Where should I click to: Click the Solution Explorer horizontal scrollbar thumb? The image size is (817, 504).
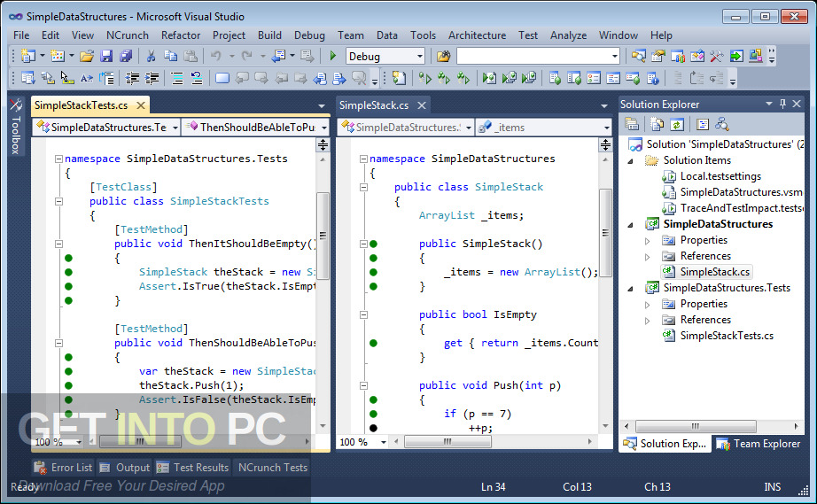pyautogui.click(x=696, y=426)
